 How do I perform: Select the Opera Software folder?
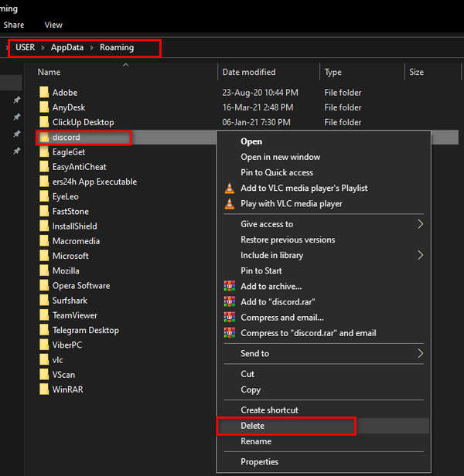click(81, 286)
